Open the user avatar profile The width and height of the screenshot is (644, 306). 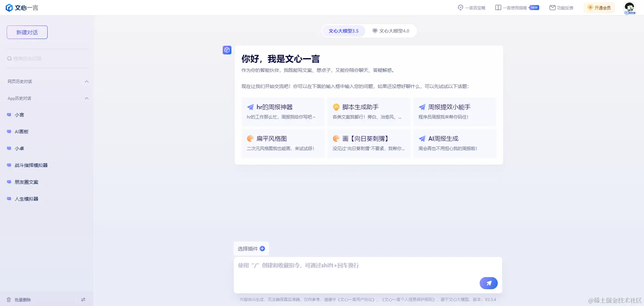tap(630, 8)
